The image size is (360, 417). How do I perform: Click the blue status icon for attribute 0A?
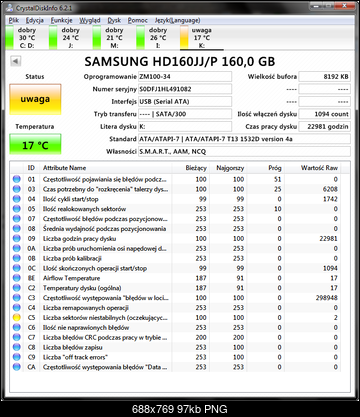click(16, 248)
